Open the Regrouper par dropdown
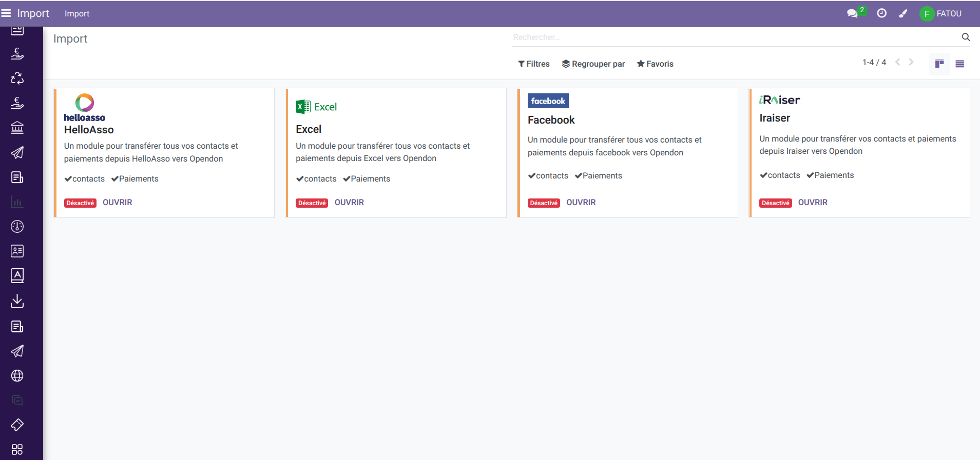The image size is (980, 460). pyautogui.click(x=593, y=64)
